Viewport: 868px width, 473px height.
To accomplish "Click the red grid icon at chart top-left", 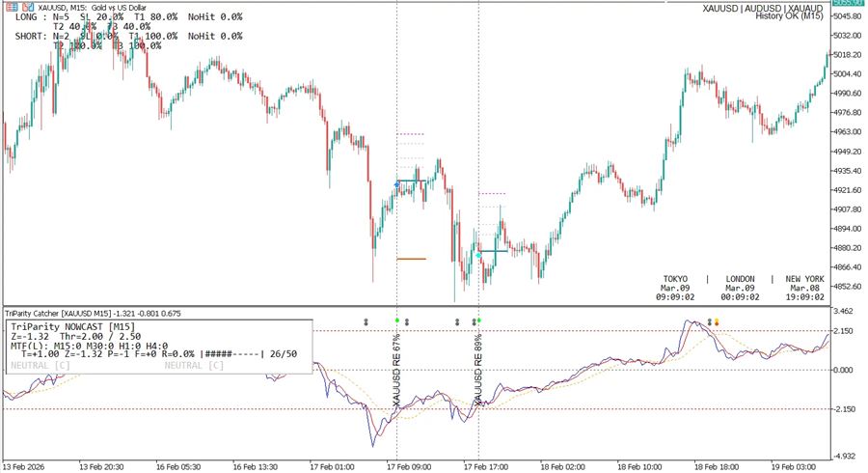I will coord(11,8).
